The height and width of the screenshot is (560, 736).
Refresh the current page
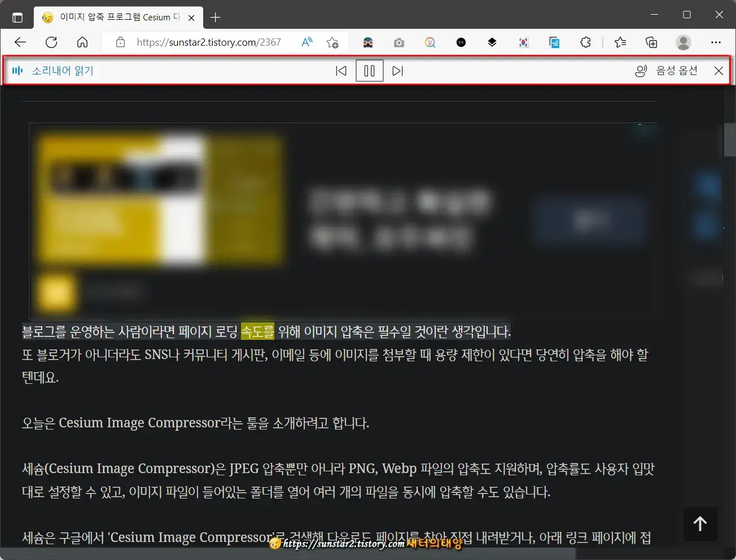click(x=51, y=42)
